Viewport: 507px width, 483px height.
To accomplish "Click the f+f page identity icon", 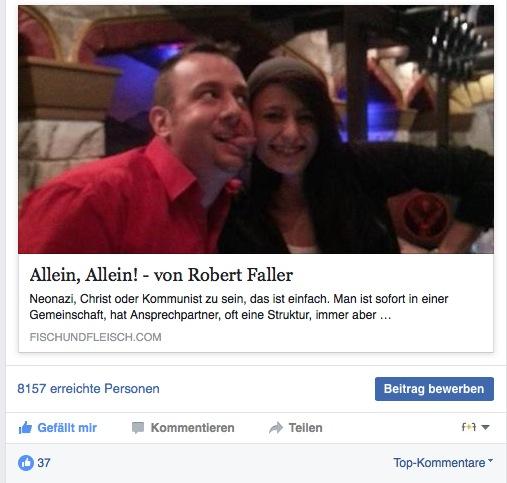I will point(468,427).
